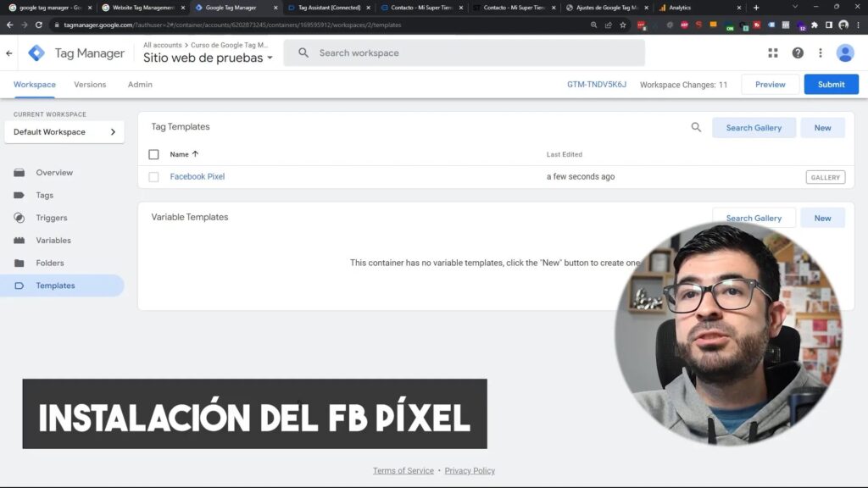
Task: Expand the Default Workspace selector
Action: [64, 132]
